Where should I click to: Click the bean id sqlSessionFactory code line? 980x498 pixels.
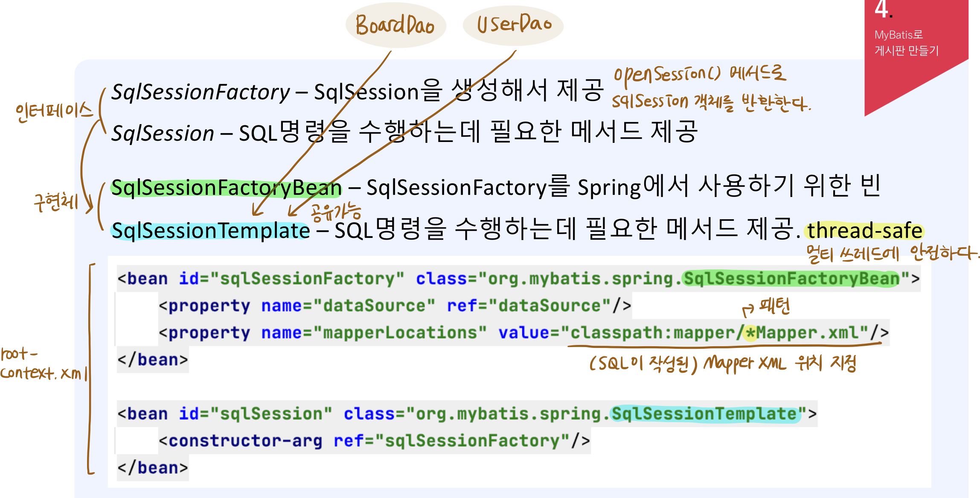[518, 279]
